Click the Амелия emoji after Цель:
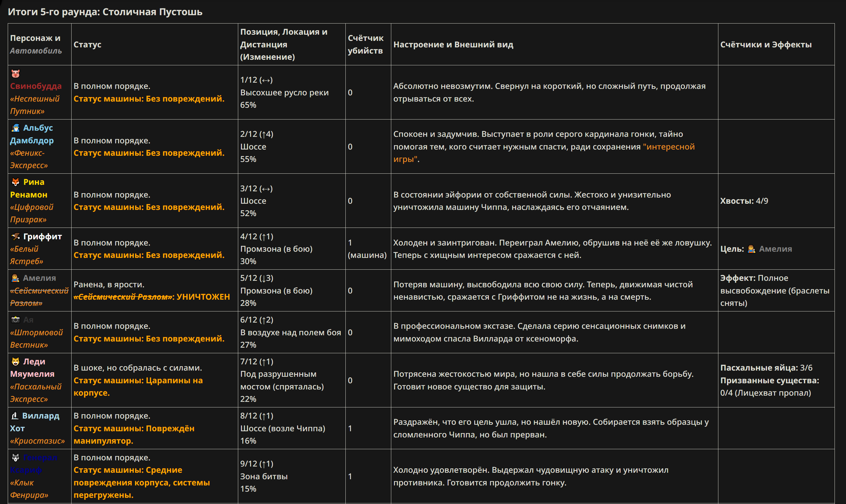This screenshot has height=504, width=846. (x=752, y=249)
